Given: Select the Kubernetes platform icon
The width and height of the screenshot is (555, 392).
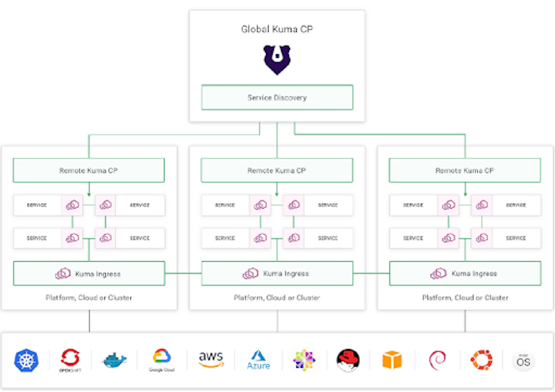Looking at the screenshot, I should 26,360.
